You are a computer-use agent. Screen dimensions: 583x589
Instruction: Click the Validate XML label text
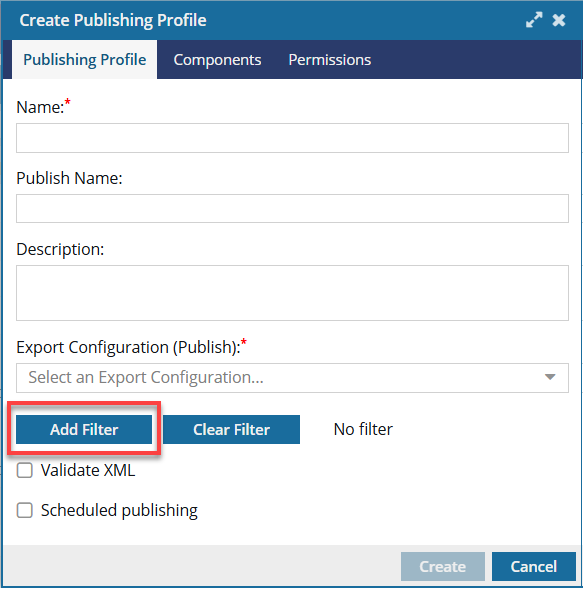pos(88,470)
